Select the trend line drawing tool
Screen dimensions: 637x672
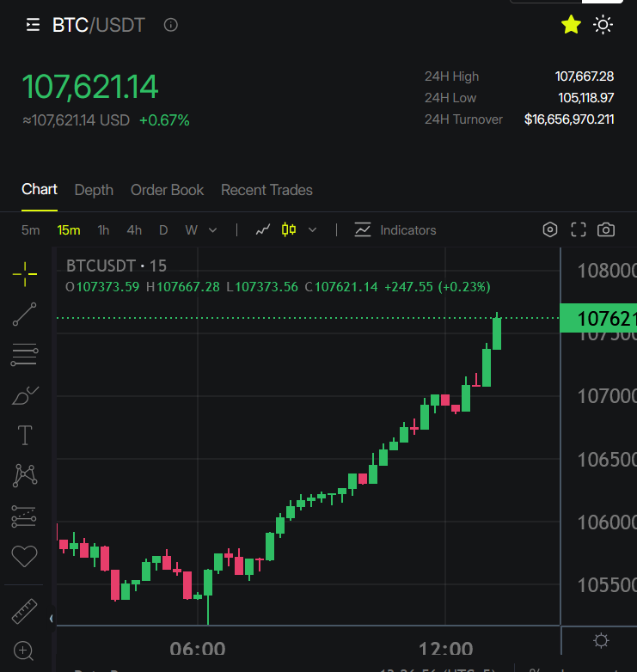pyautogui.click(x=24, y=314)
